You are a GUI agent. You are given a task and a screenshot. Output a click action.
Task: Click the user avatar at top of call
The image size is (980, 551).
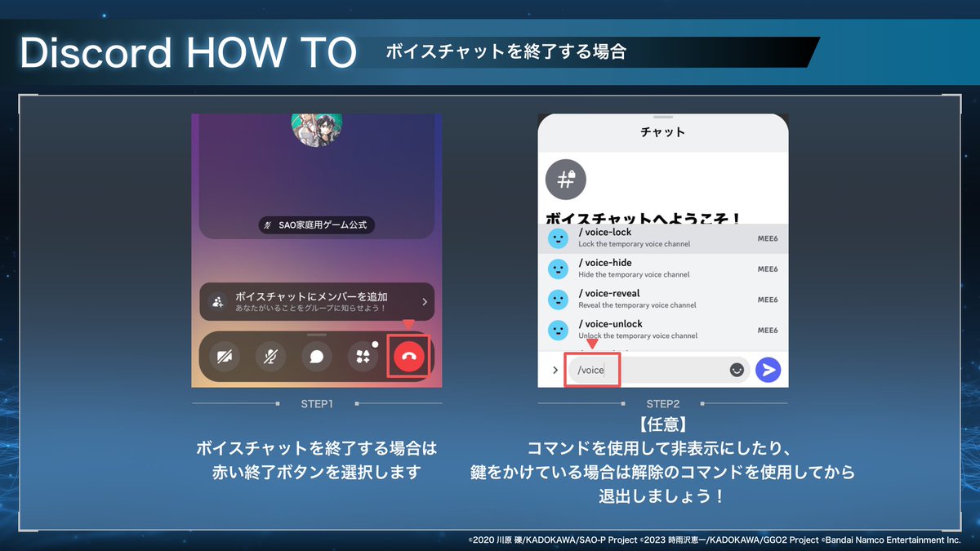(317, 130)
